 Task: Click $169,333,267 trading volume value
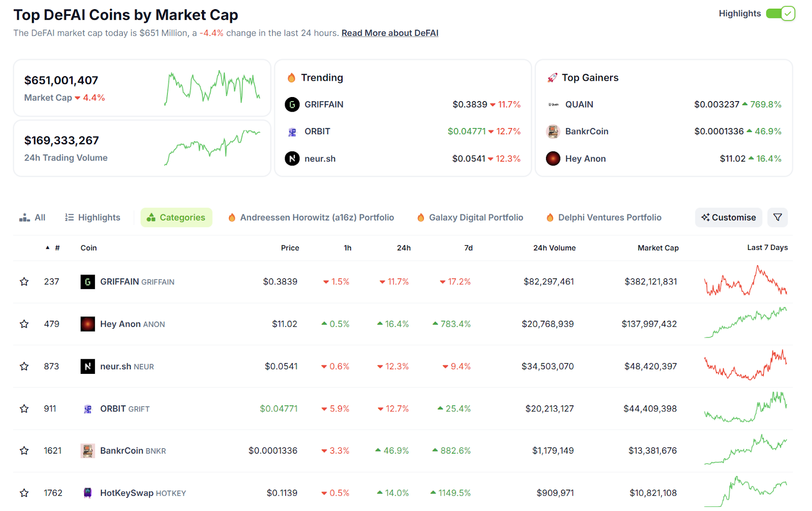coord(61,140)
